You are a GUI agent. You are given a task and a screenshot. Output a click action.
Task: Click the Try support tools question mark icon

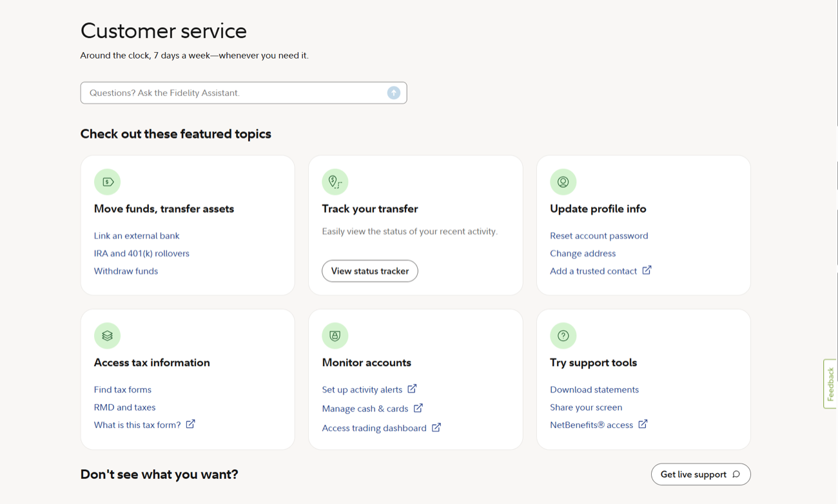coord(563,336)
